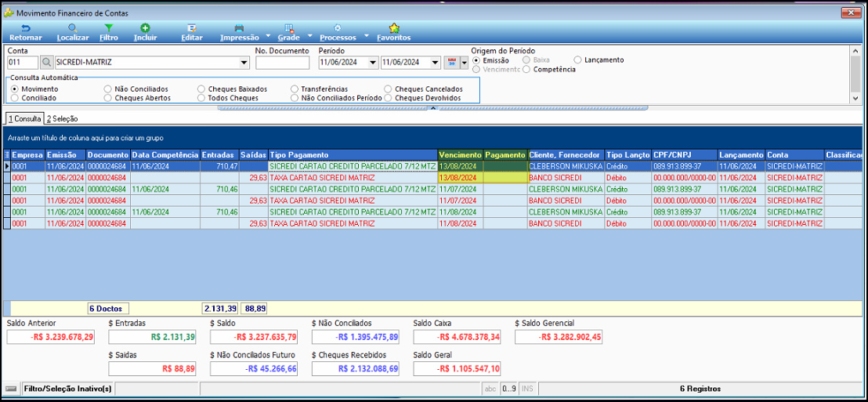Open the start date Período dropdown
The image size is (868, 402).
373,63
